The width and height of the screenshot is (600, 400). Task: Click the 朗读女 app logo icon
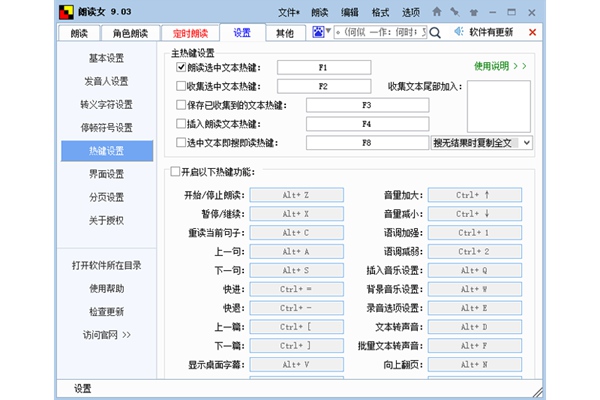click(66, 12)
